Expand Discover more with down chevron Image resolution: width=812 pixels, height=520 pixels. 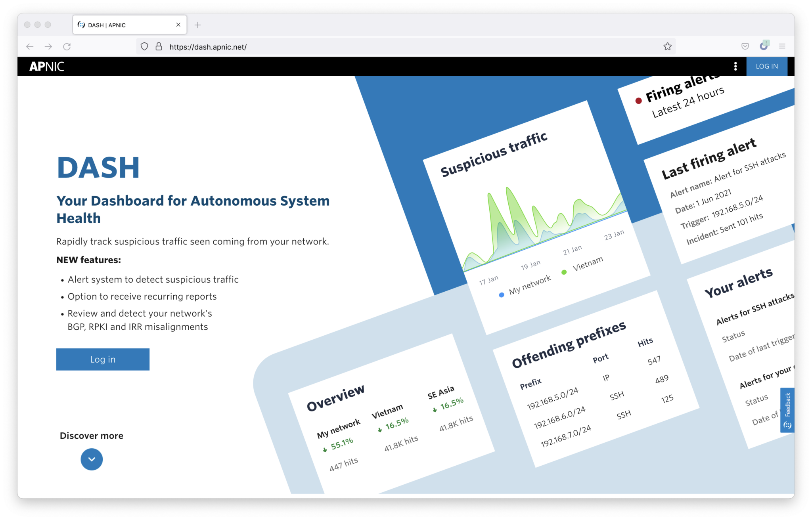point(92,459)
